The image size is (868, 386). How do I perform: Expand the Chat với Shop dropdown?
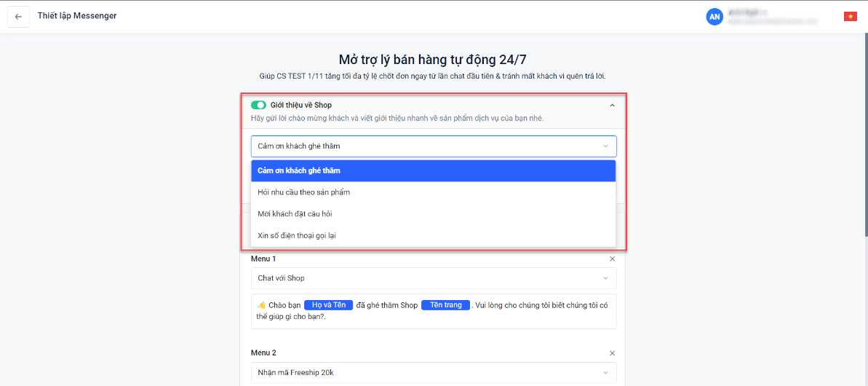(433, 278)
